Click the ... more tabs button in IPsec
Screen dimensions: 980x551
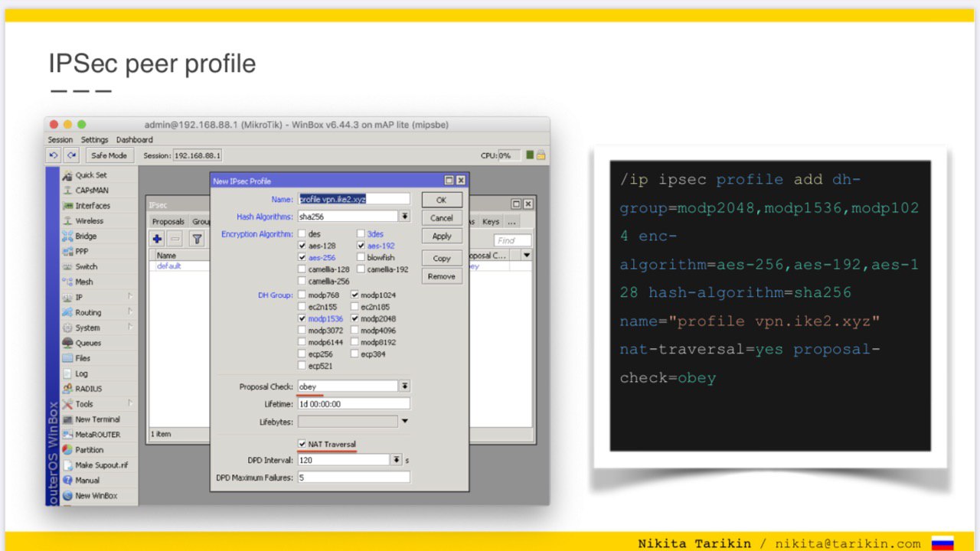click(511, 222)
